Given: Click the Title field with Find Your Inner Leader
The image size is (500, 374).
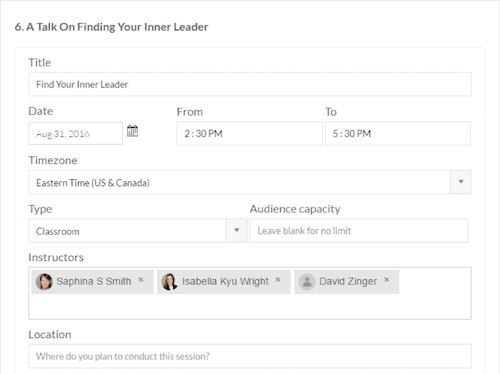Looking at the screenshot, I should click(x=250, y=84).
